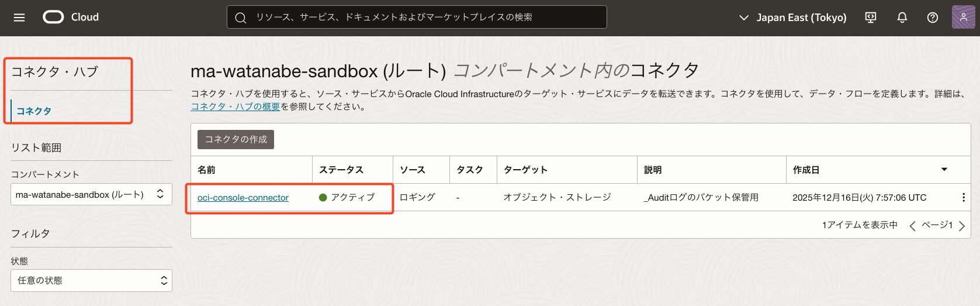
Task: Open the hamburger navigation menu
Action: click(x=19, y=18)
